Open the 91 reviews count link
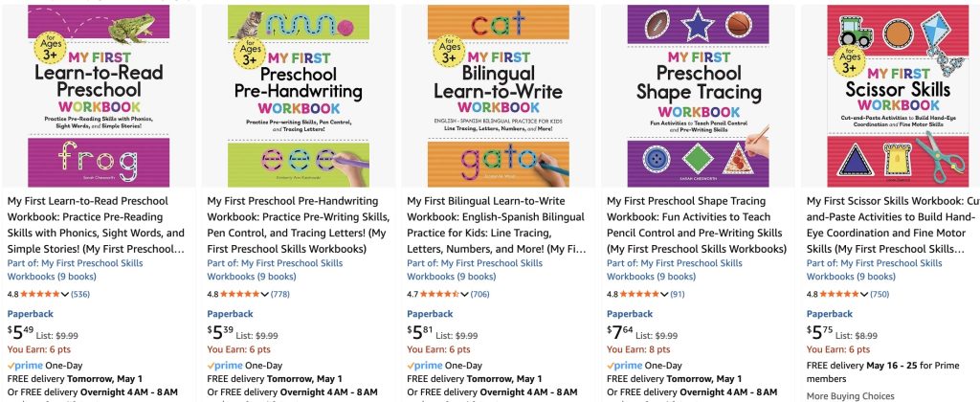This screenshot has width=980, height=402. 678,294
